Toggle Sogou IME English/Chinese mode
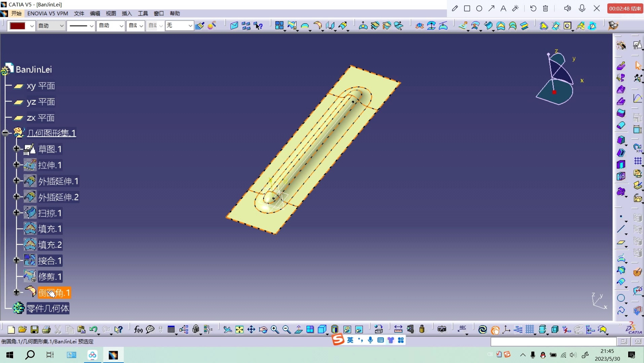This screenshot has width=644, height=363. tap(350, 340)
